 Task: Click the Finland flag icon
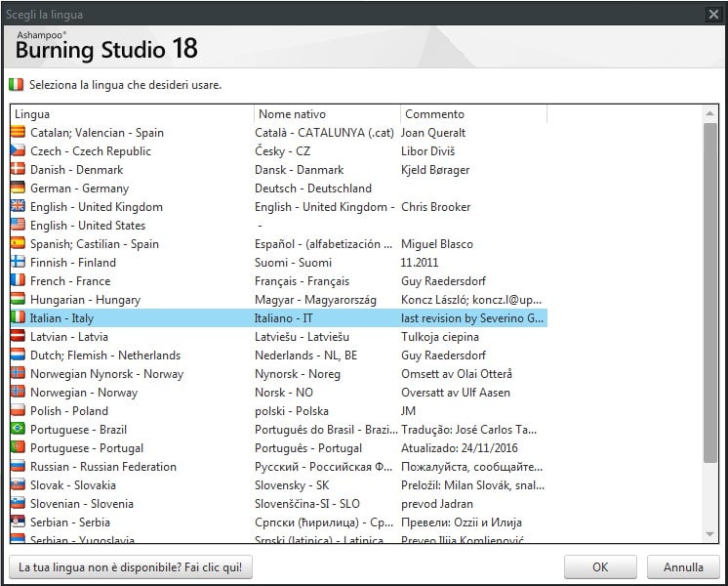(19, 262)
